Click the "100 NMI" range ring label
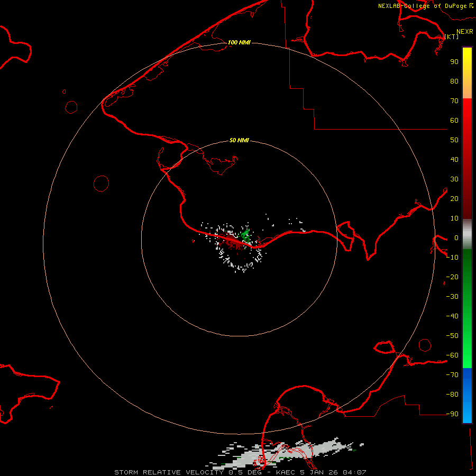Image resolution: width=476 pixels, height=476 pixels. [239, 42]
